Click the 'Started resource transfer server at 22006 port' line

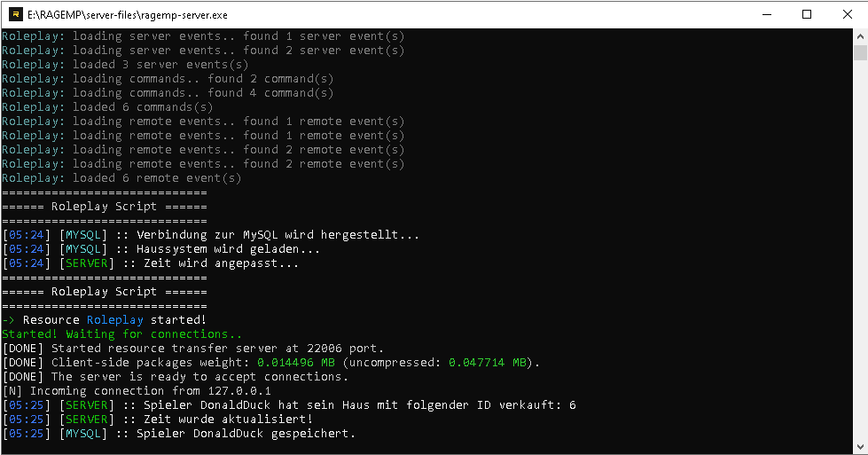[x=193, y=349]
